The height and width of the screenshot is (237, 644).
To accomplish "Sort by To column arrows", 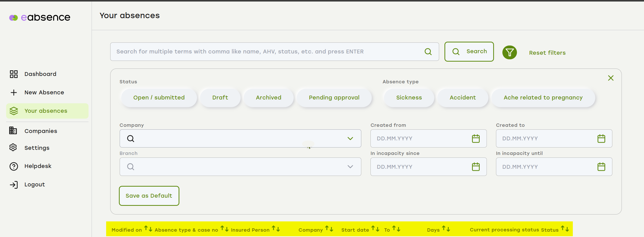I will 396,229.
